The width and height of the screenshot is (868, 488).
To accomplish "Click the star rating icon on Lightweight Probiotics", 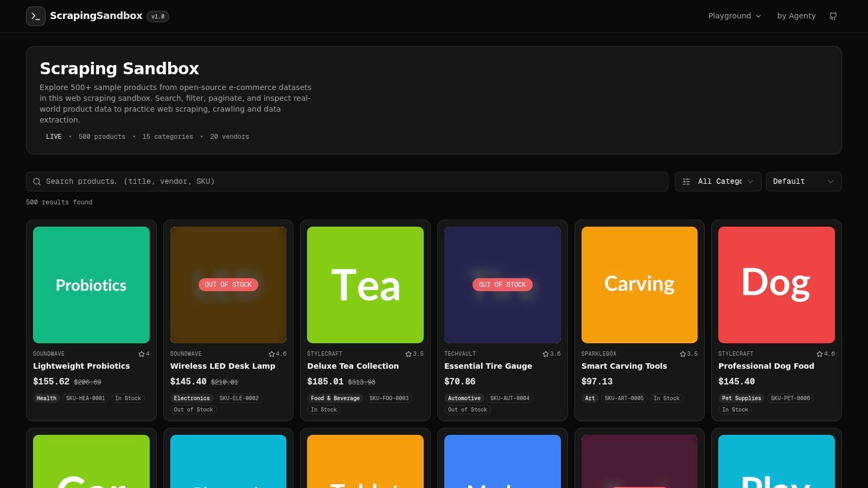I will pos(141,354).
